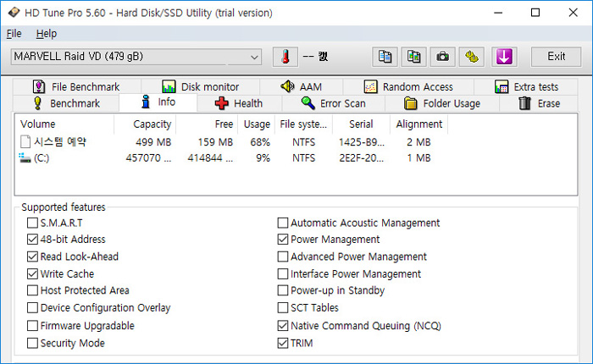Click the temperature thermometer icon
Viewport: 593px width, 364px height.
coord(285,57)
